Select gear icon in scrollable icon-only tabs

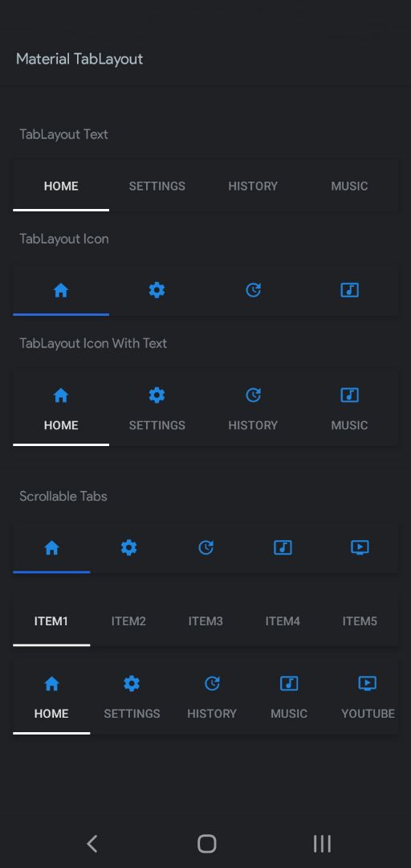click(x=128, y=548)
